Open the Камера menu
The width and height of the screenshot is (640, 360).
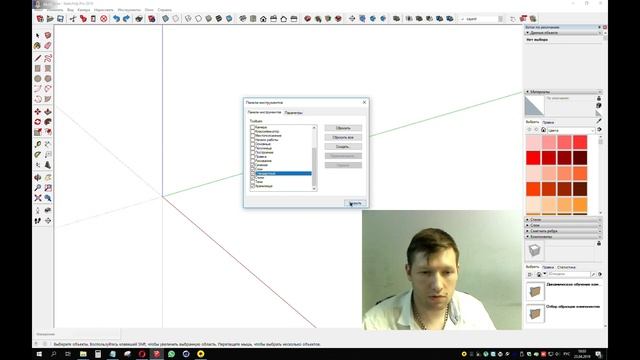point(84,10)
